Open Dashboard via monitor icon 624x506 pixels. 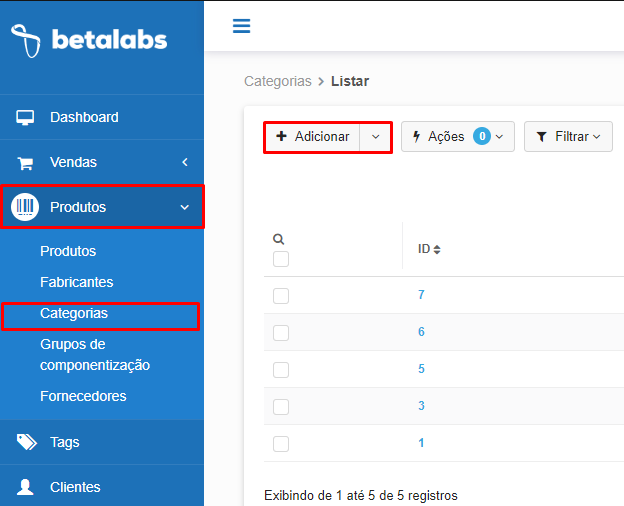click(25, 117)
